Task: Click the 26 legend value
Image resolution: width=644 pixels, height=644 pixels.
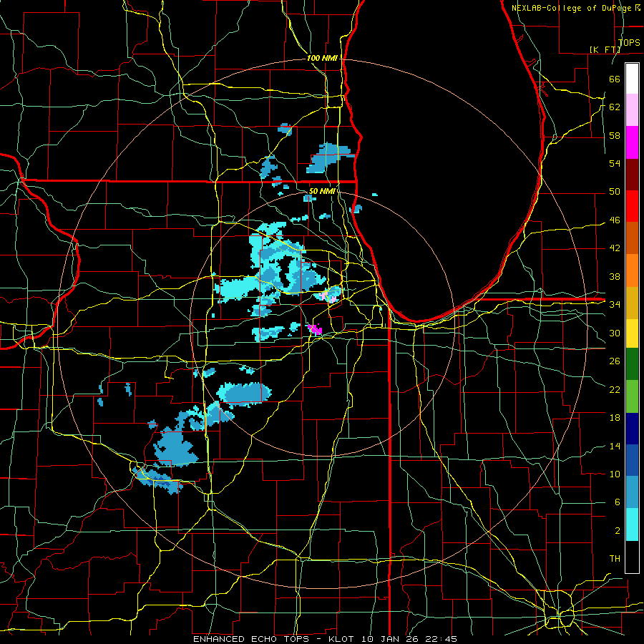Action: 615,361
